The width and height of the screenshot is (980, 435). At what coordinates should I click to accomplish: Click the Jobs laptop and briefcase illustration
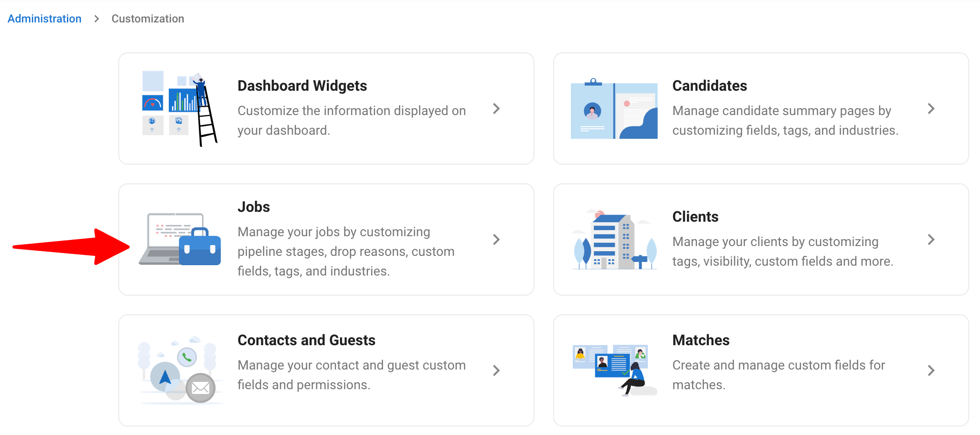[x=180, y=239]
